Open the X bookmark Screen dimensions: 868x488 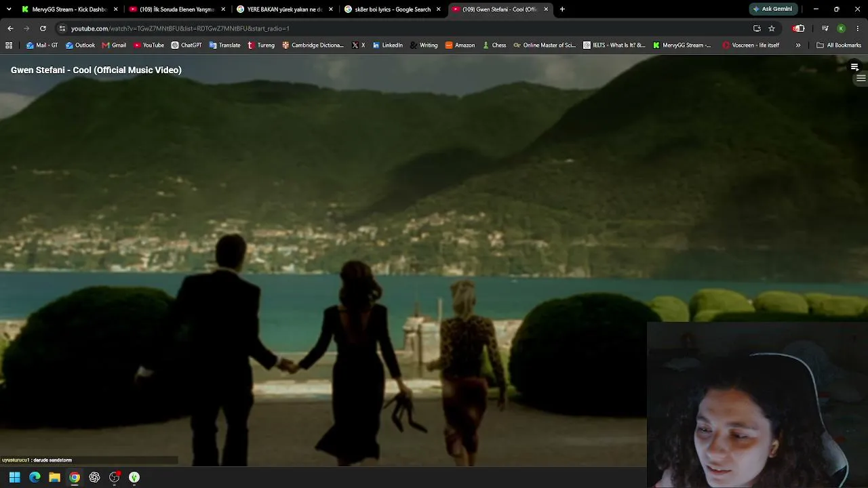(359, 45)
